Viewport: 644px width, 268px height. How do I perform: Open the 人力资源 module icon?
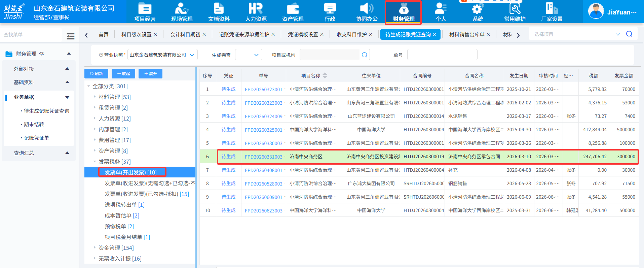tap(256, 12)
